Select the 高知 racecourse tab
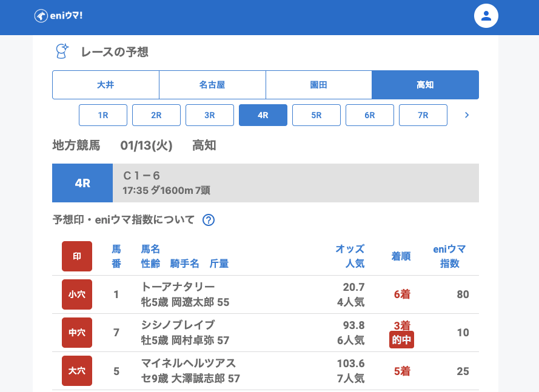 [425, 85]
